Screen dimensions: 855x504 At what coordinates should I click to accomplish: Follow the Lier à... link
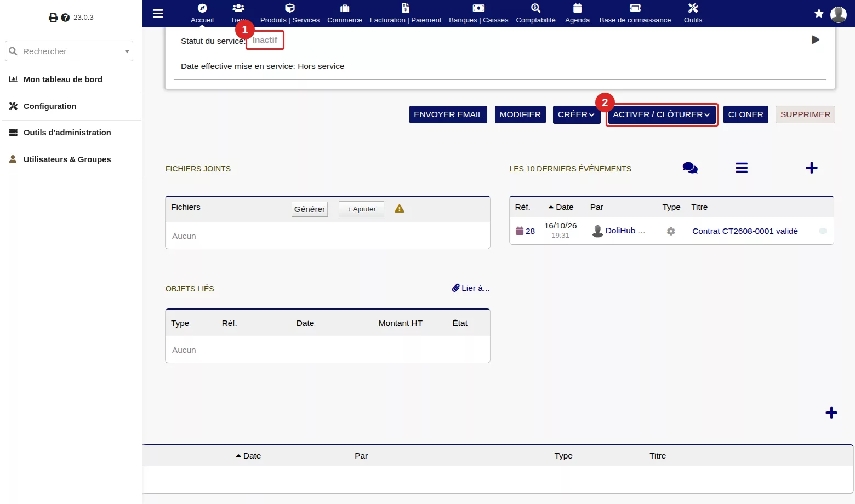tap(471, 288)
